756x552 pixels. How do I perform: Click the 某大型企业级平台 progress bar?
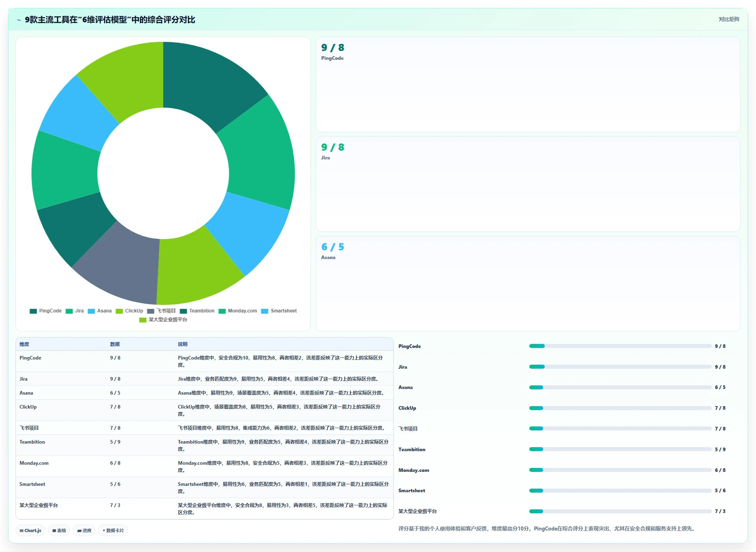tap(620, 511)
